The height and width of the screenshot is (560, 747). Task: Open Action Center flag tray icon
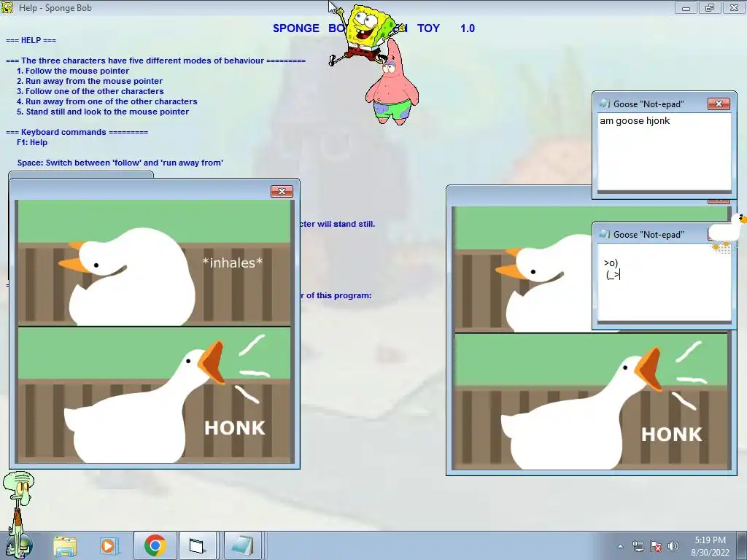coord(656,546)
